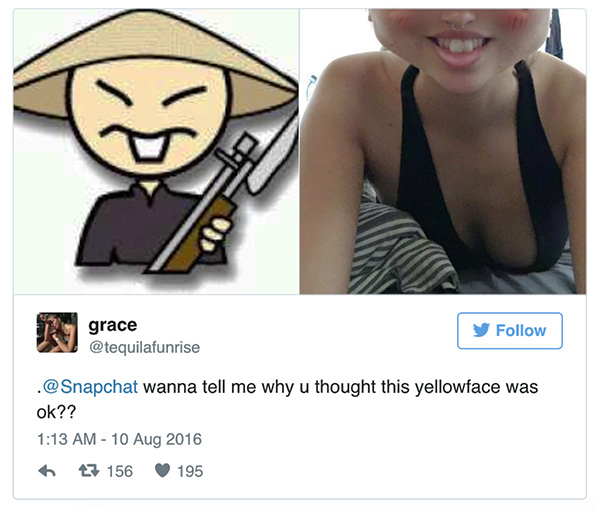Click the conical hat in the cartoon
Viewport: 595px width, 510px height.
pyautogui.click(x=154, y=63)
